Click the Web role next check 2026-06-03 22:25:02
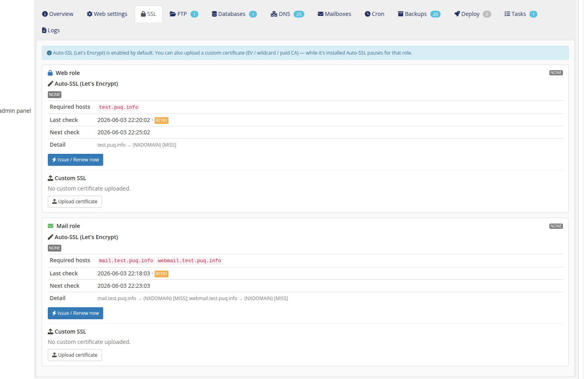The height and width of the screenshot is (379, 588). (x=124, y=132)
